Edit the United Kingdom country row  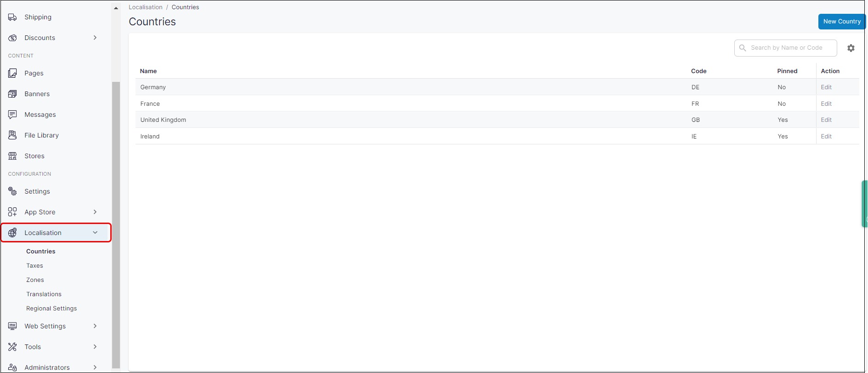tap(826, 120)
